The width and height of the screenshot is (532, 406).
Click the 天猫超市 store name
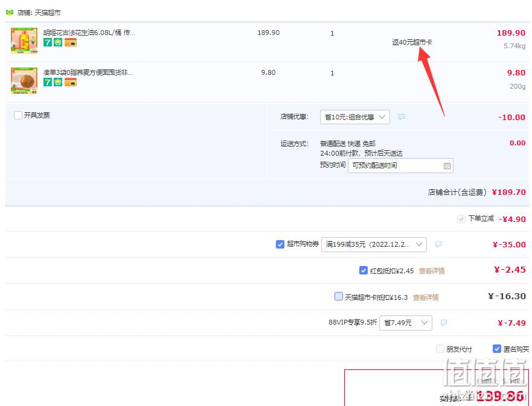coord(48,13)
